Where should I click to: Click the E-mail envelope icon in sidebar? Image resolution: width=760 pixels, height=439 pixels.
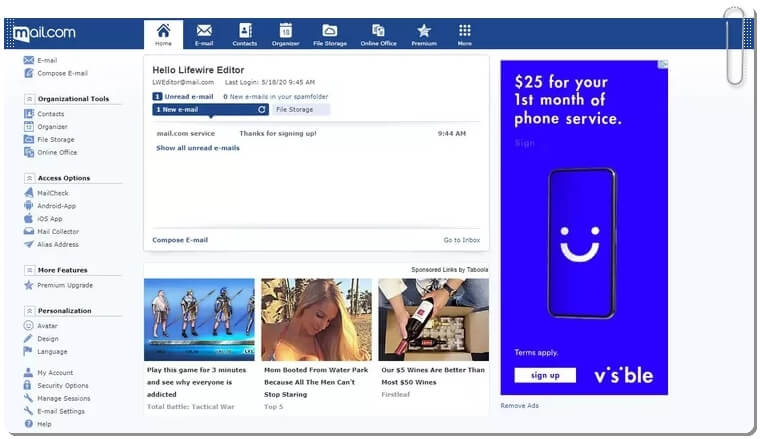[29, 60]
